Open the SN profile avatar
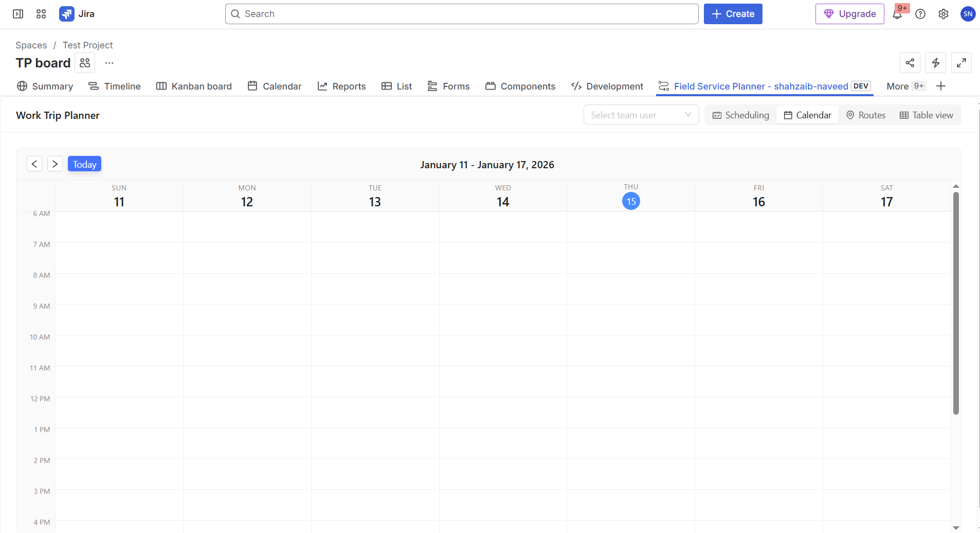 pyautogui.click(x=968, y=14)
